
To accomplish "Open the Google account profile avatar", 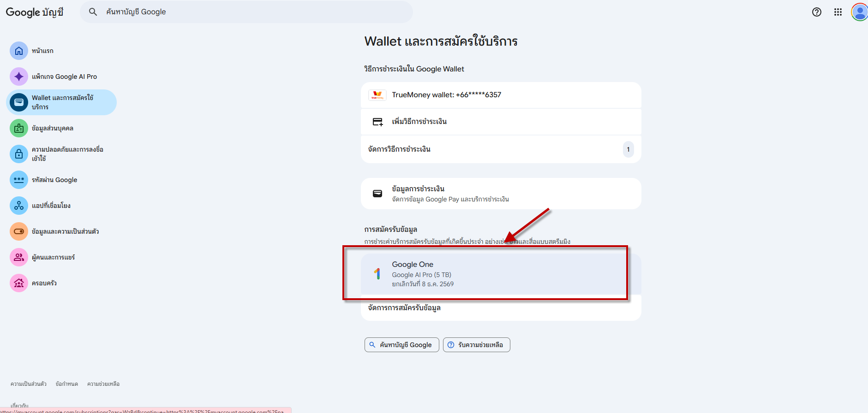I will click(x=859, y=12).
